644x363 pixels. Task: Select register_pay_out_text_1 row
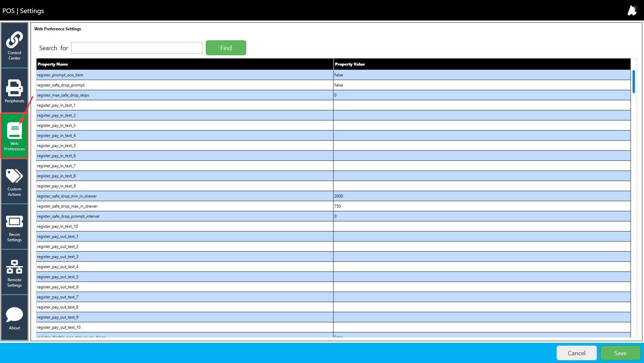pos(333,237)
